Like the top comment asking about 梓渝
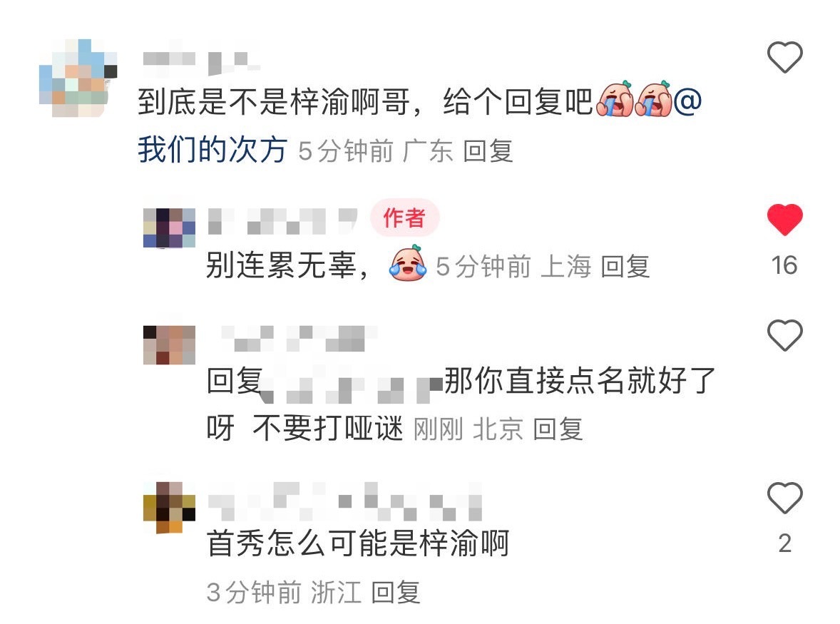Viewport: 840px width, 624px height. coord(784,57)
